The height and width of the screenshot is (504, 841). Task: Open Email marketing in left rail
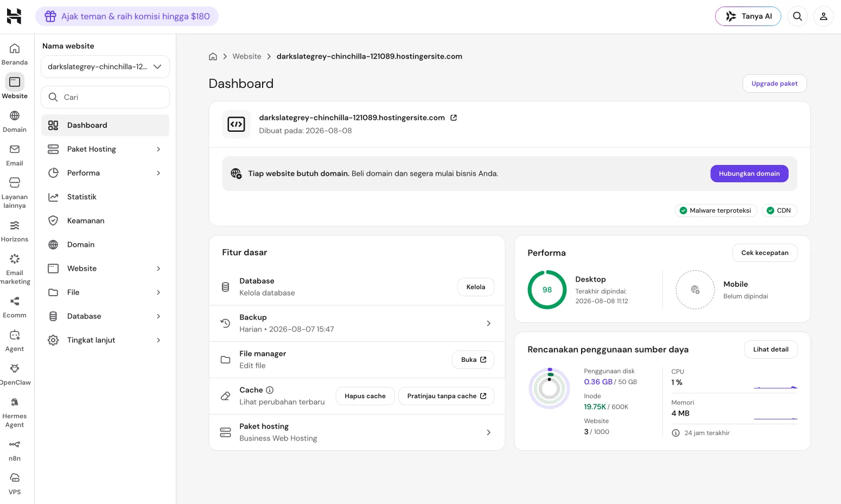15,269
